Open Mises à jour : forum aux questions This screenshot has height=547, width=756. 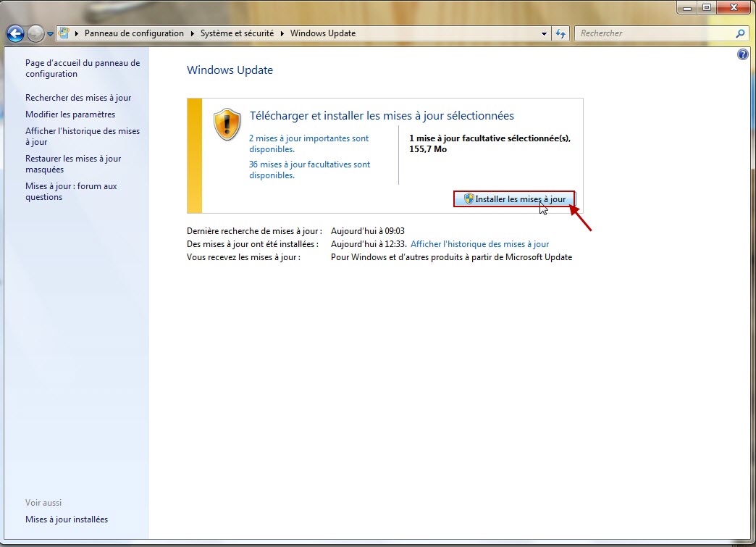71,191
